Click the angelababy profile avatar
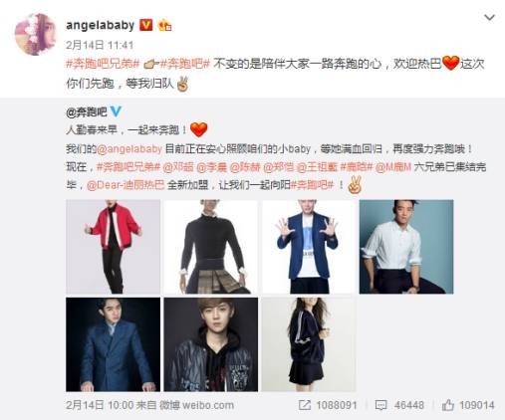Screen dimensions: 505x420 tap(36, 34)
